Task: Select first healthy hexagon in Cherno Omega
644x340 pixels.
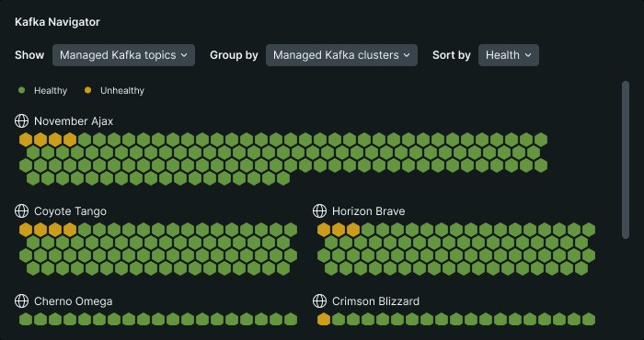Action: pyautogui.click(x=26, y=319)
